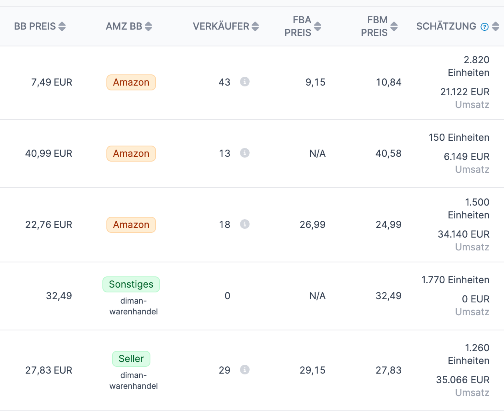This screenshot has width=504, height=420.
Task: Sort table by VERKÄUFER arrows
Action: tap(255, 26)
